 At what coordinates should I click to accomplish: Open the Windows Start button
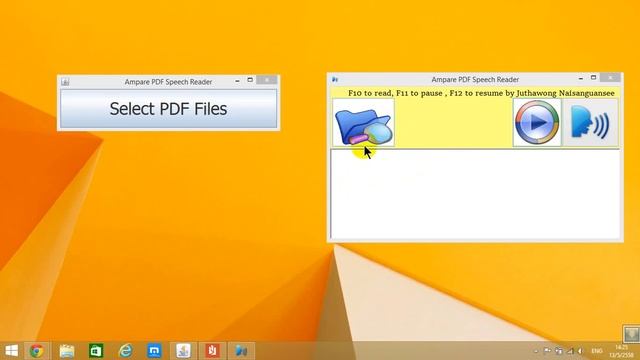coord(11,351)
